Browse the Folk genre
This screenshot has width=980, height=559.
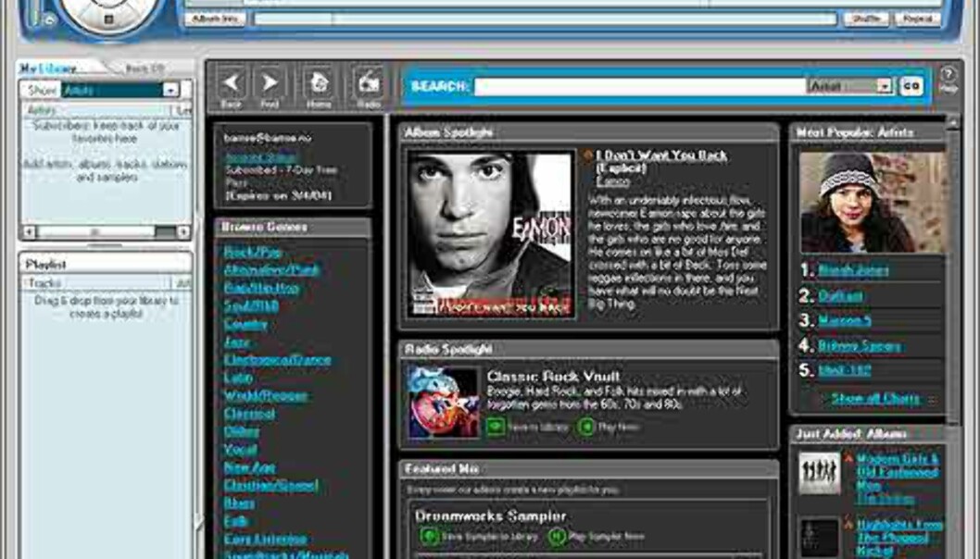tap(236, 521)
